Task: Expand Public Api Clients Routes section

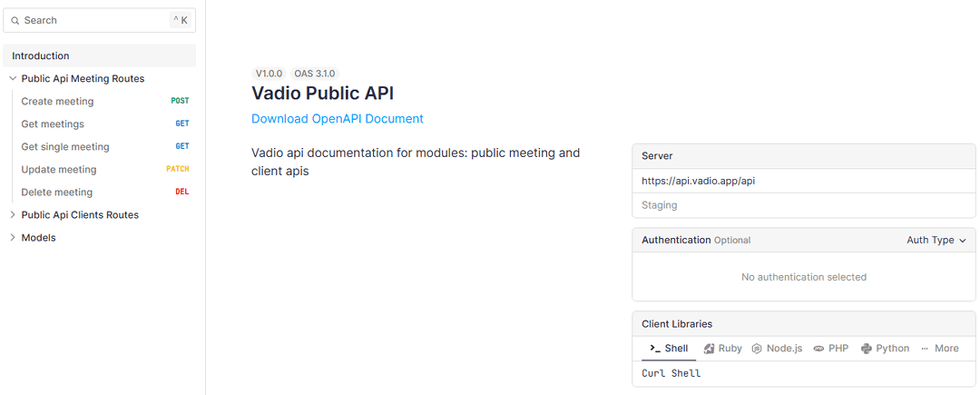Action: point(13,215)
